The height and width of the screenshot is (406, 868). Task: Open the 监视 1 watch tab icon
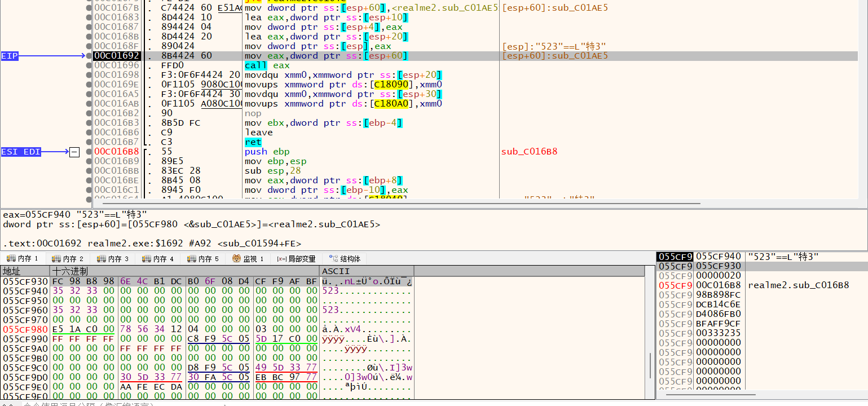coord(237,259)
